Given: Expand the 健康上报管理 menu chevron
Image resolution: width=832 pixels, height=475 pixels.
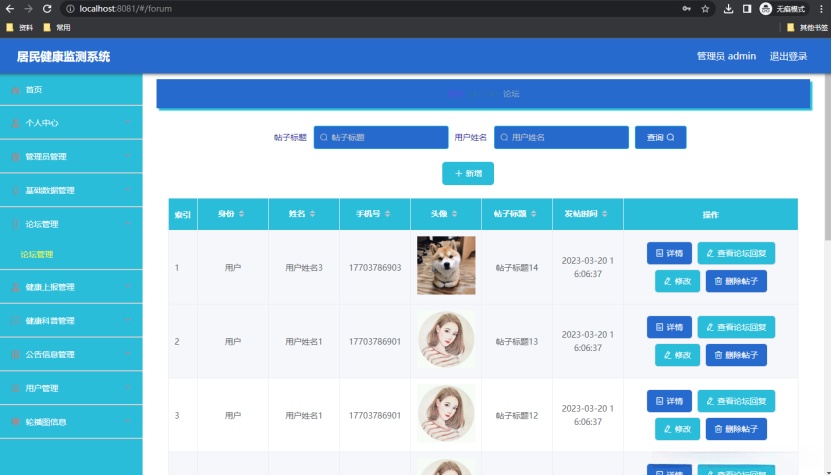Looking at the screenshot, I should coord(128,287).
